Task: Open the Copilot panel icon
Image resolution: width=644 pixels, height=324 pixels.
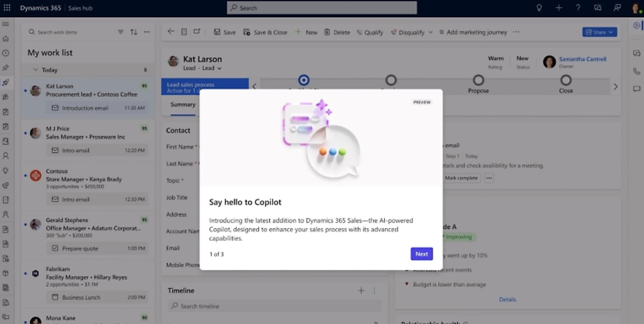Action: coord(636,25)
